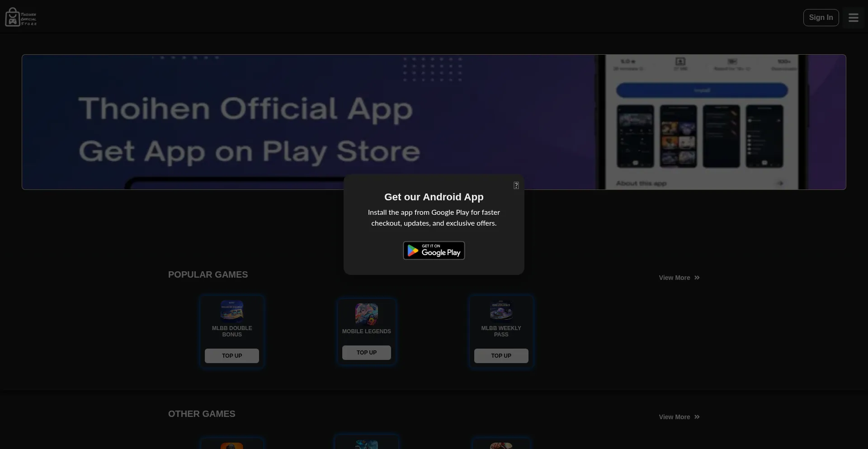The height and width of the screenshot is (449, 868).
Task: Select the second game icon under Other Games
Action: tap(366, 444)
